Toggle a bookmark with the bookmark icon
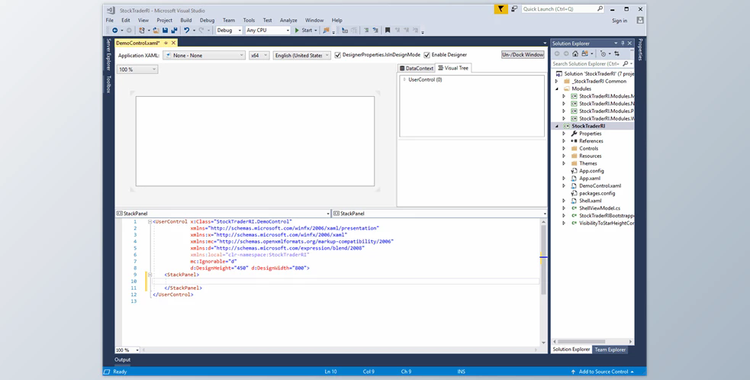This screenshot has width=750, height=380. (387, 30)
